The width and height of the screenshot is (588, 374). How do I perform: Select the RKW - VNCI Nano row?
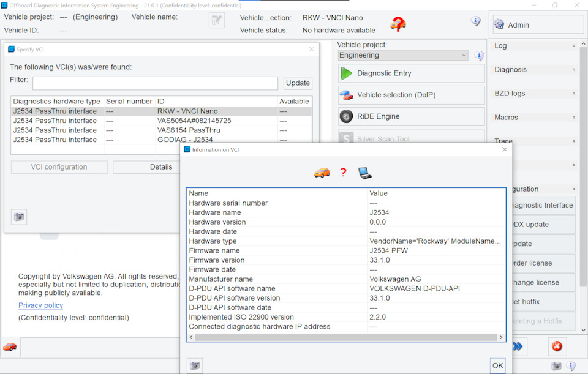click(162, 111)
